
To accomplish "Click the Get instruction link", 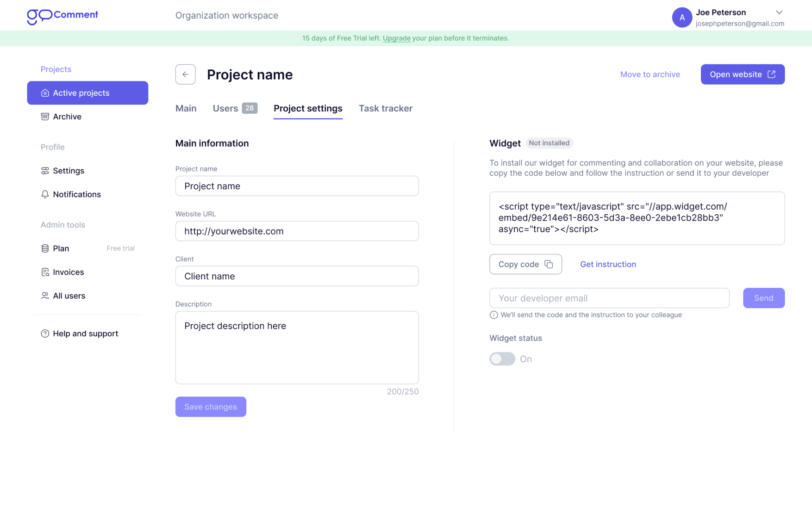I will [x=608, y=264].
